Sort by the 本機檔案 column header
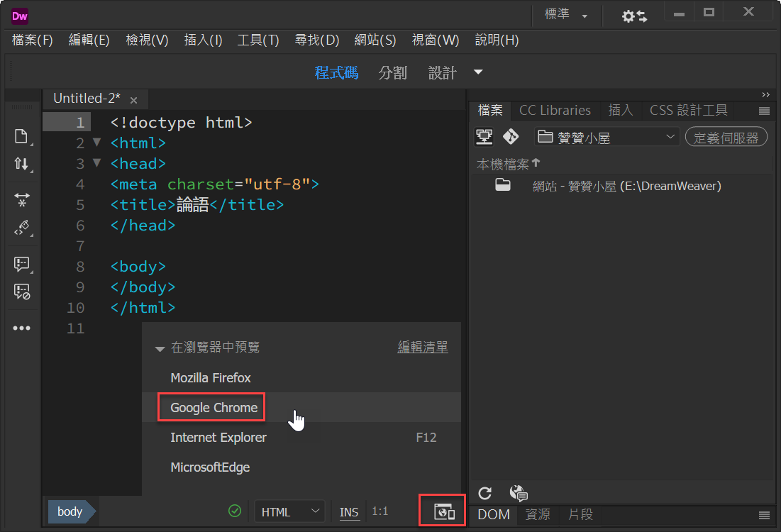This screenshot has width=781, height=532. 508,164
